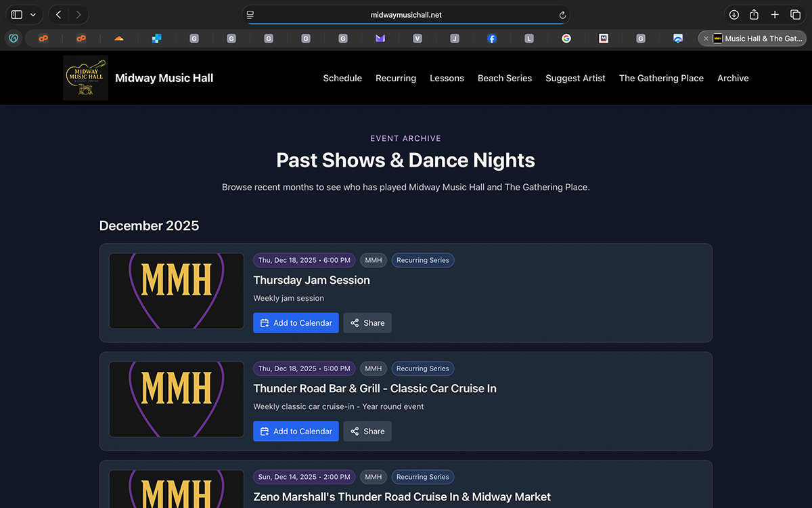The height and width of the screenshot is (508, 812).
Task: Open the Archive nav link
Action: (x=733, y=78)
